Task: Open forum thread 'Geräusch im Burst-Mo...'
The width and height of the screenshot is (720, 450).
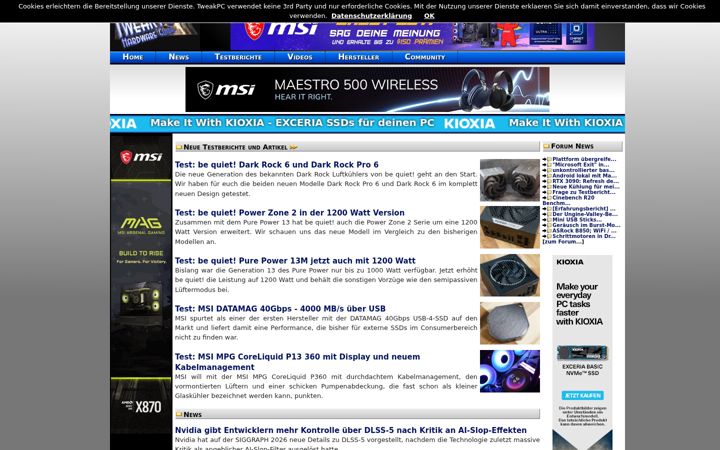Action: coord(586,225)
